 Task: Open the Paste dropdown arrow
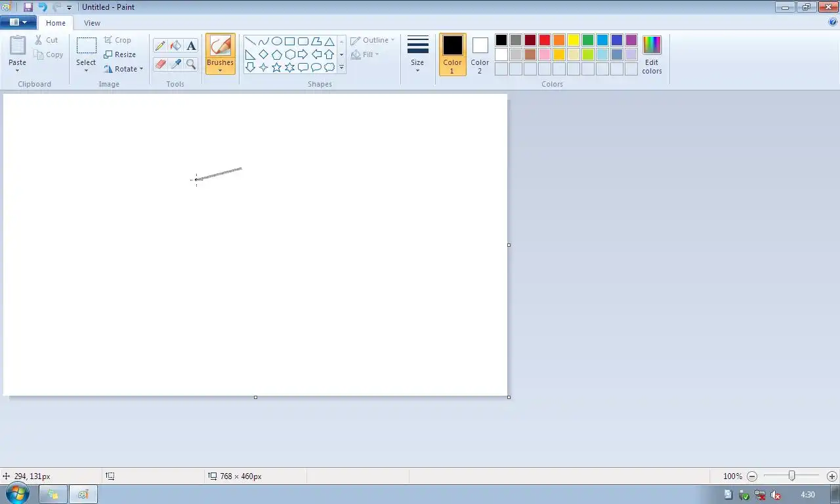pos(18,70)
